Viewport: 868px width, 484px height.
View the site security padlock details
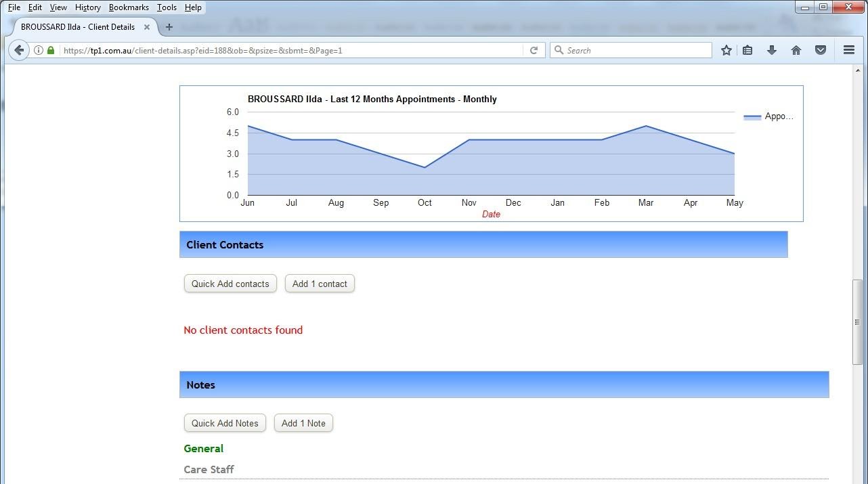coord(50,49)
